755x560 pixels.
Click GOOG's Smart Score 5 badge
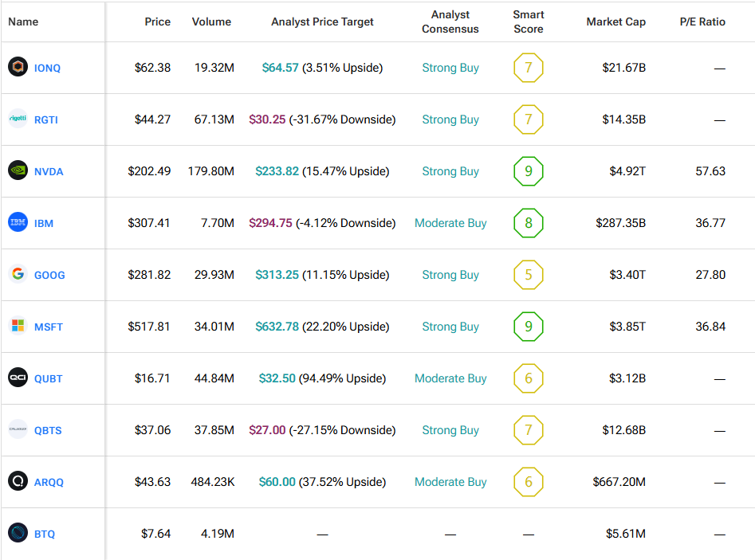click(528, 275)
